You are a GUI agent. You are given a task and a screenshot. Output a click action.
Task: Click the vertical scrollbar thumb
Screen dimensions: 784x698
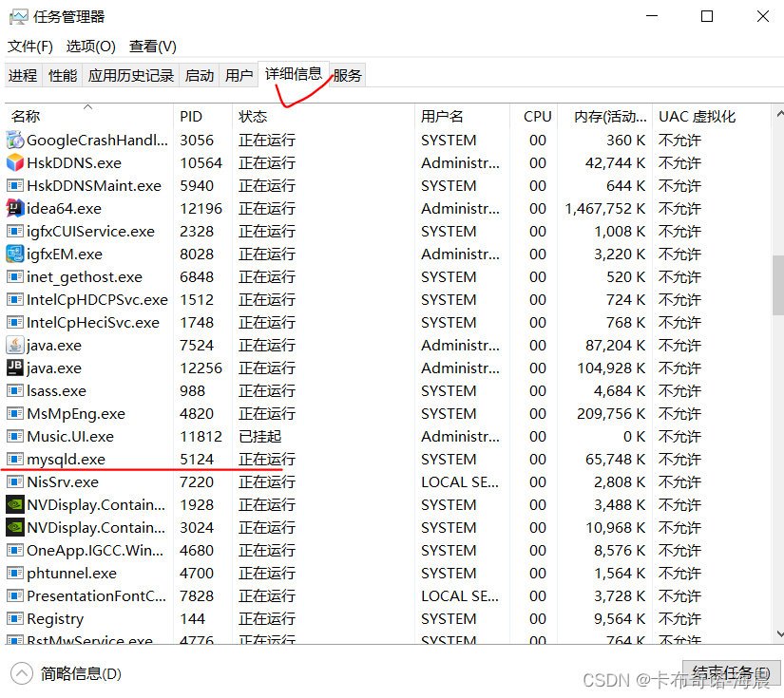point(778,285)
